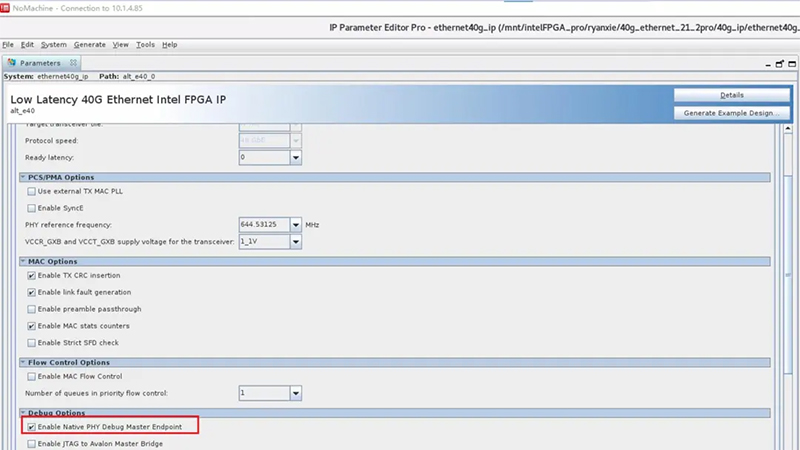Disable Enable TX CRC insertion
Viewport: 800px width, 450px height.
pos(32,276)
